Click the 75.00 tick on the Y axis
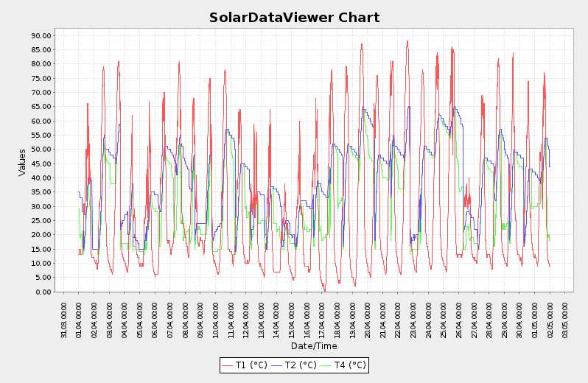 point(41,78)
